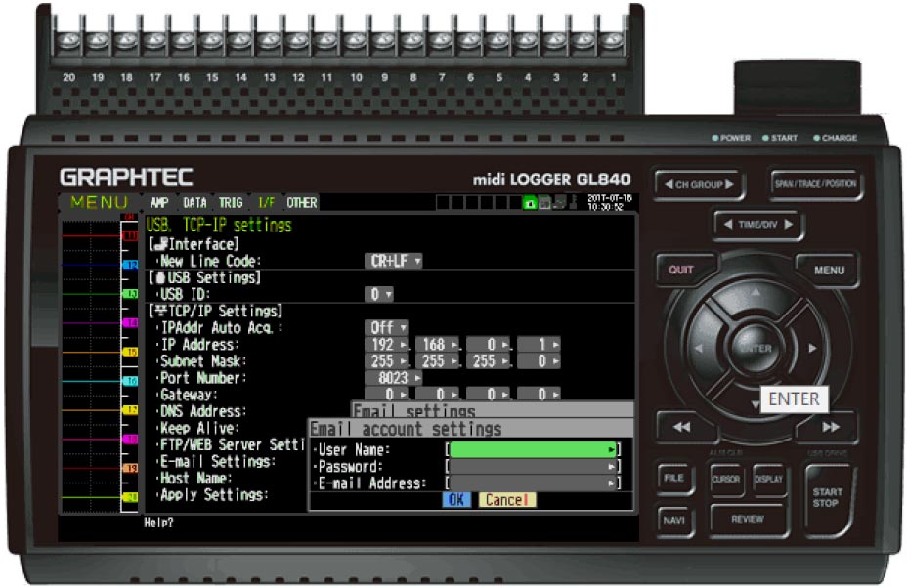Image resolution: width=907 pixels, height=588 pixels.
Task: Select the Keep Alive row
Action: tap(198, 428)
